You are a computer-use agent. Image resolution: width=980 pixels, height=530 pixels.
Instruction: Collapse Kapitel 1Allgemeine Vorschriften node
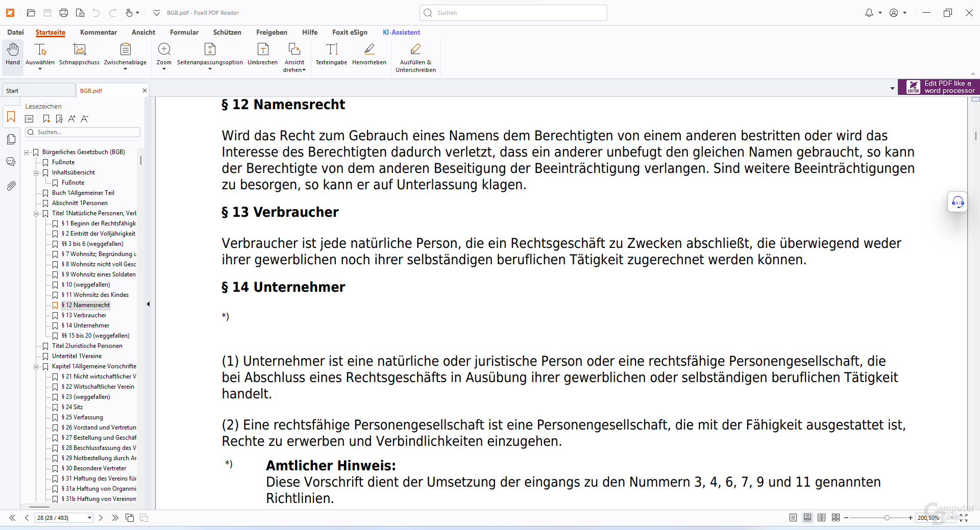pos(36,367)
